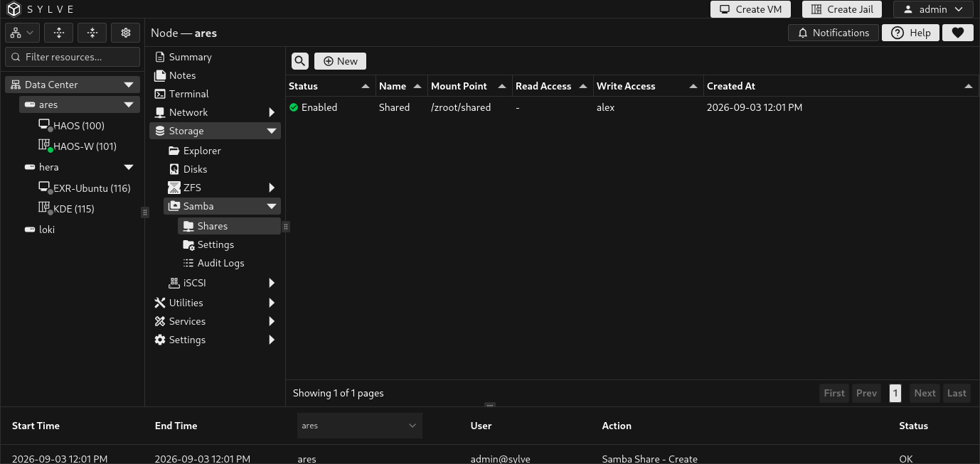
Task: Click the Notes icon
Action: [x=160, y=75]
